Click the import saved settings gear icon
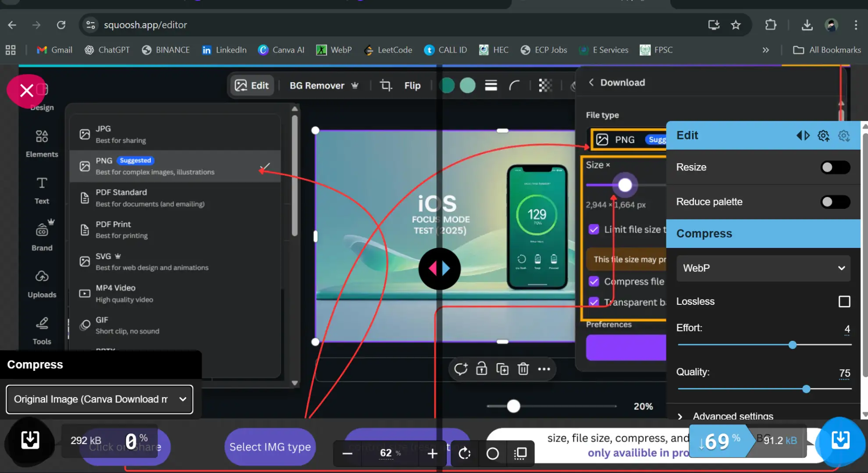The height and width of the screenshot is (473, 868). tap(844, 136)
